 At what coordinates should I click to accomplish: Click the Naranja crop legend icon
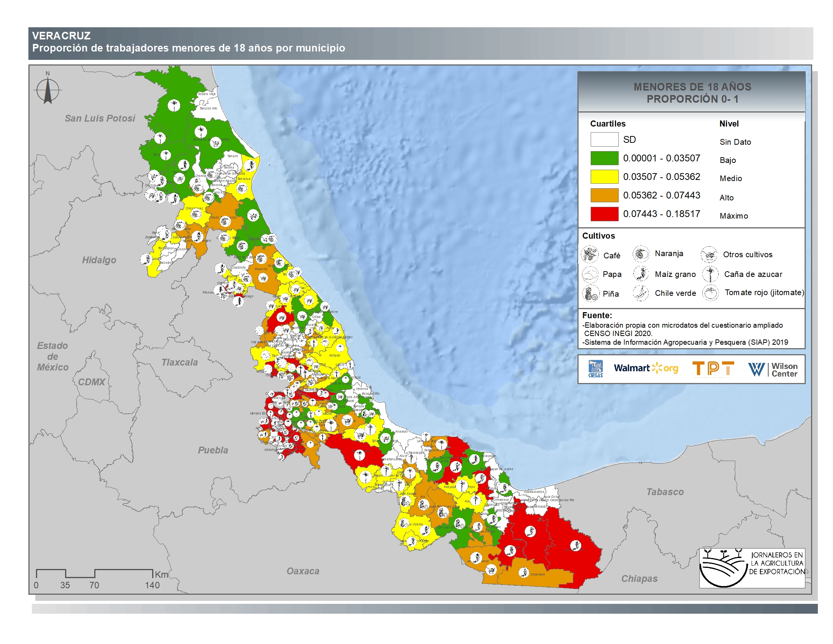click(641, 254)
